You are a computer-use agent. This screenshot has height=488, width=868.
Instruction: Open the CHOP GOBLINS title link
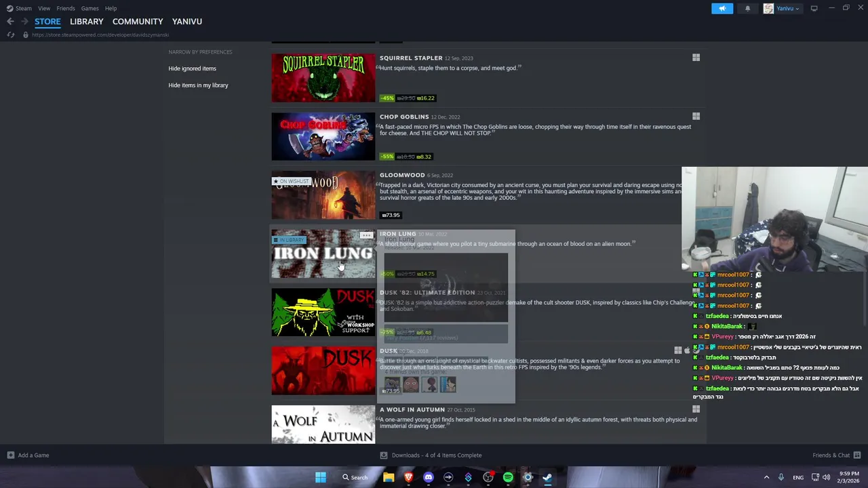pos(404,117)
